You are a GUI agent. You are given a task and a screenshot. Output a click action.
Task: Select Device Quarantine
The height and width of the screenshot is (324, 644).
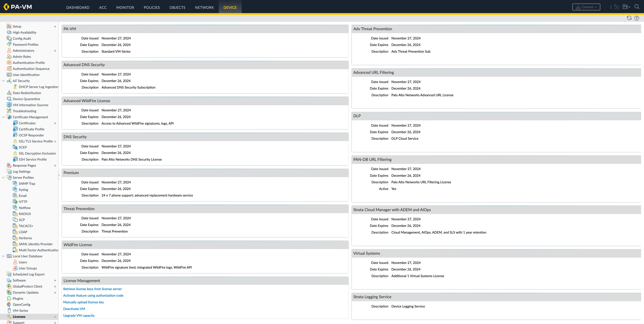[x=26, y=99]
